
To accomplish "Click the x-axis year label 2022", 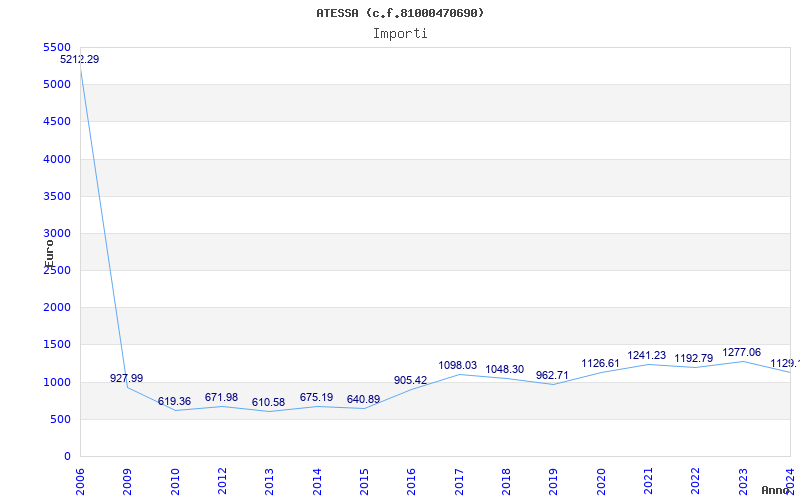I will coord(695,482).
